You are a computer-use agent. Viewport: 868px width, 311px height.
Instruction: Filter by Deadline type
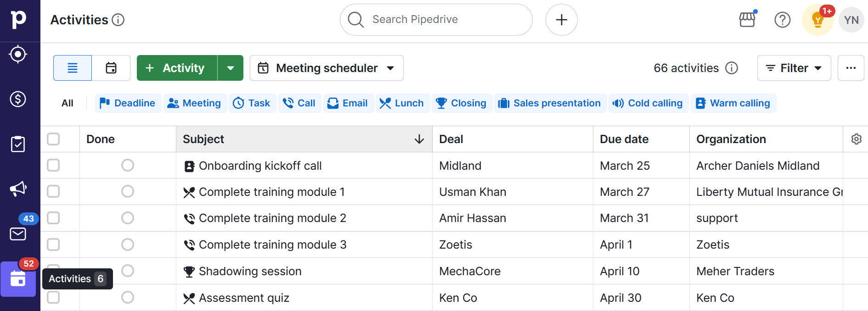[x=128, y=103]
